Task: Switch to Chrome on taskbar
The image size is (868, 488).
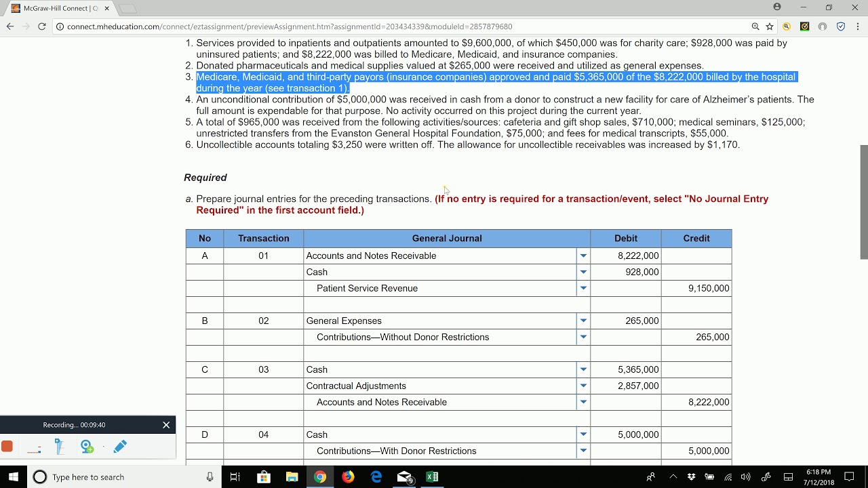Action: tap(320, 477)
